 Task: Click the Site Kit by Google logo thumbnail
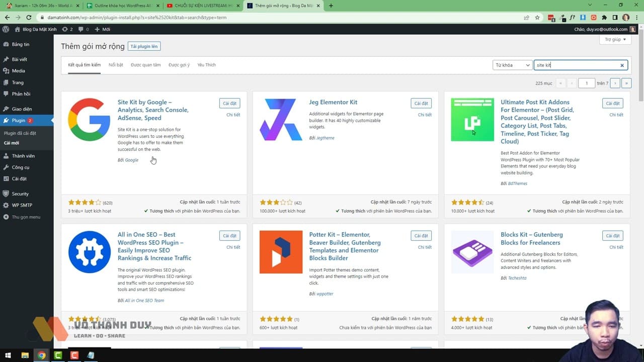click(89, 120)
